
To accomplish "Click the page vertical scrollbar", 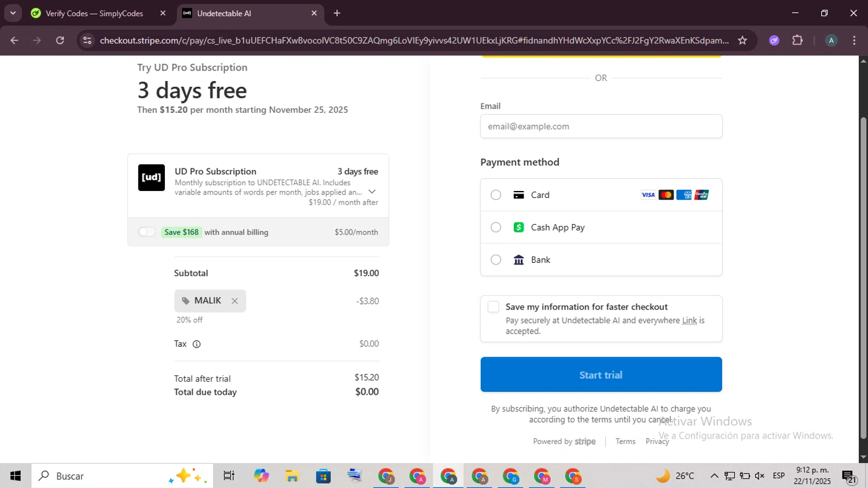I will pyautogui.click(x=863, y=278).
